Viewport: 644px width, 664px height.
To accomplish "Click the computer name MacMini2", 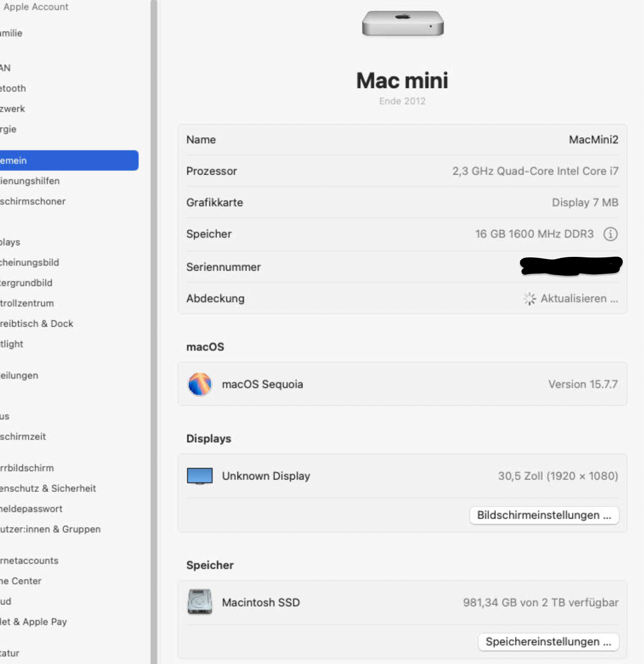I will (594, 140).
